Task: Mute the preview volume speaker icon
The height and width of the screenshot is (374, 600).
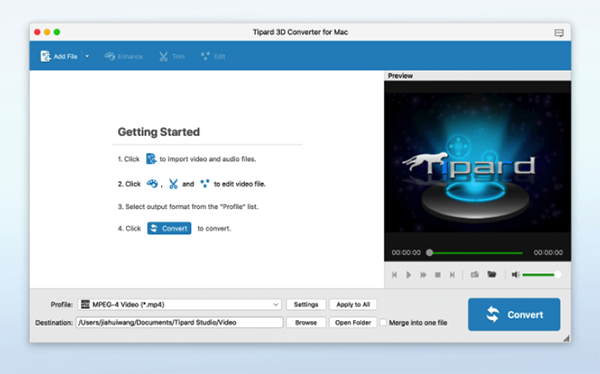Action: point(515,274)
